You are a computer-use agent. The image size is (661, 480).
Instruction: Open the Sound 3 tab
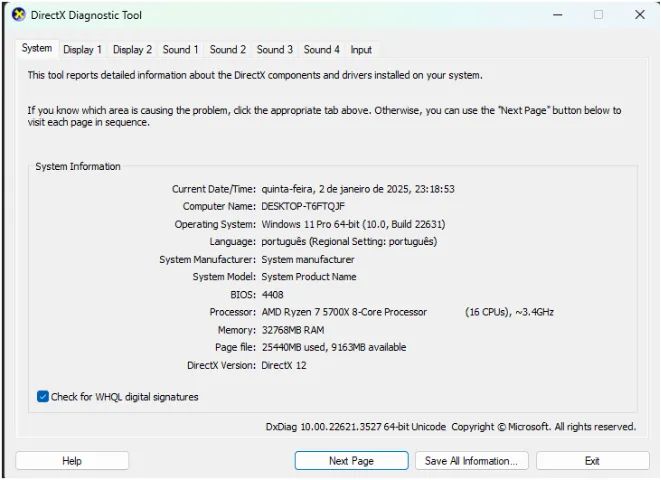[x=274, y=49]
